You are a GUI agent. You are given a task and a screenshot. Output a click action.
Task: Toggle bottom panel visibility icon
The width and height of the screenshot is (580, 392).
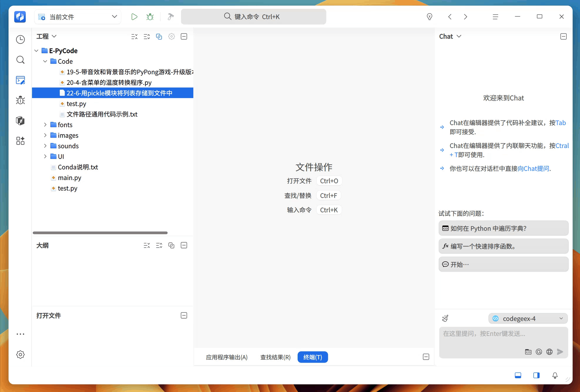[x=518, y=375]
